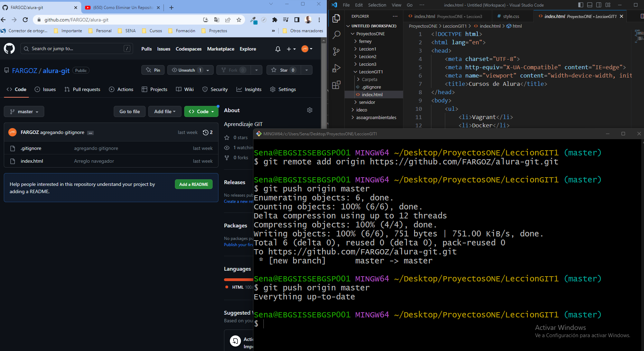
Task: Open Codespaces in GitHub header
Action: (188, 49)
